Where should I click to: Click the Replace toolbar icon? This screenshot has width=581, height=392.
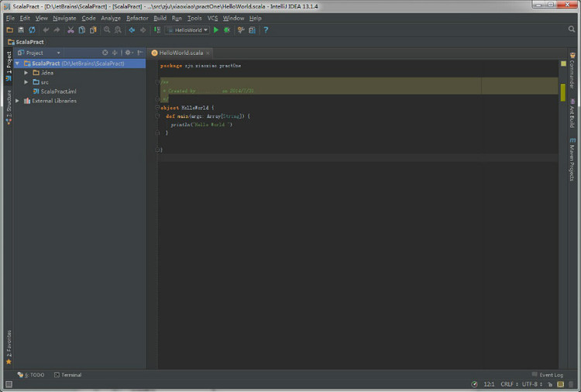118,30
